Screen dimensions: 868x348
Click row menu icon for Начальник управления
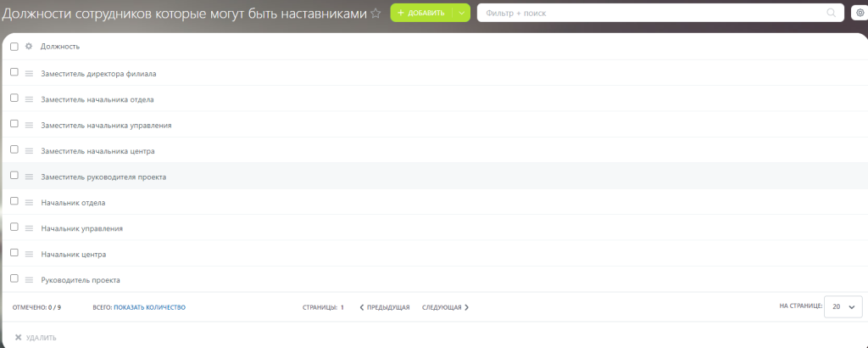(29, 228)
